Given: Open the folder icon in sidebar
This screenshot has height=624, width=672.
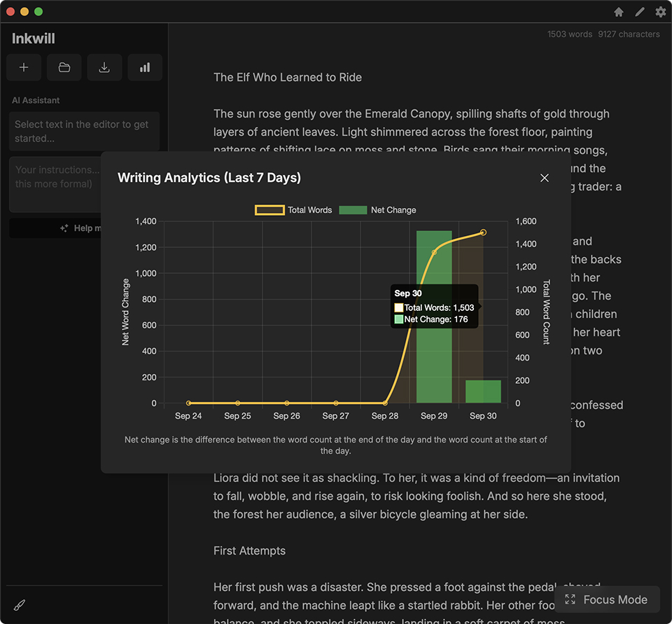Looking at the screenshot, I should tap(64, 67).
